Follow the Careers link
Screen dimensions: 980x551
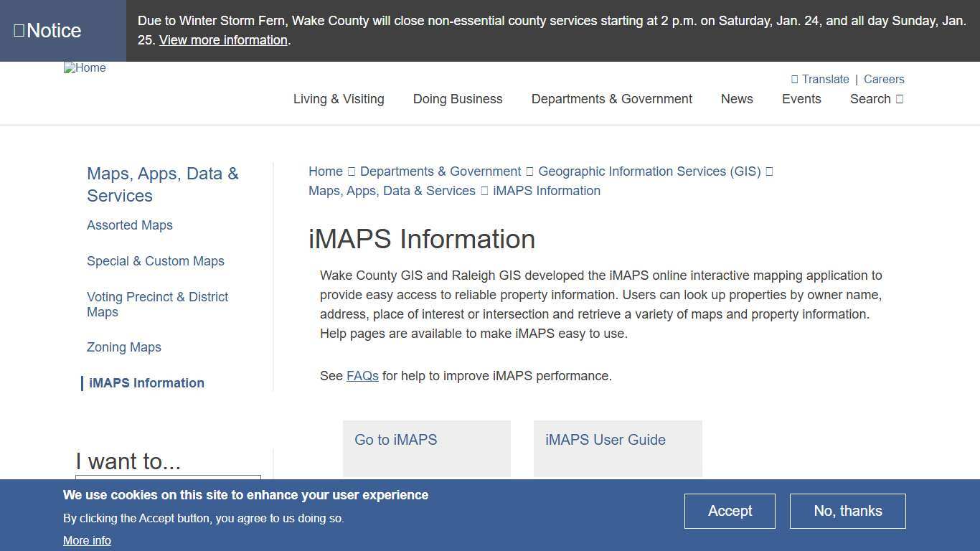tap(884, 79)
